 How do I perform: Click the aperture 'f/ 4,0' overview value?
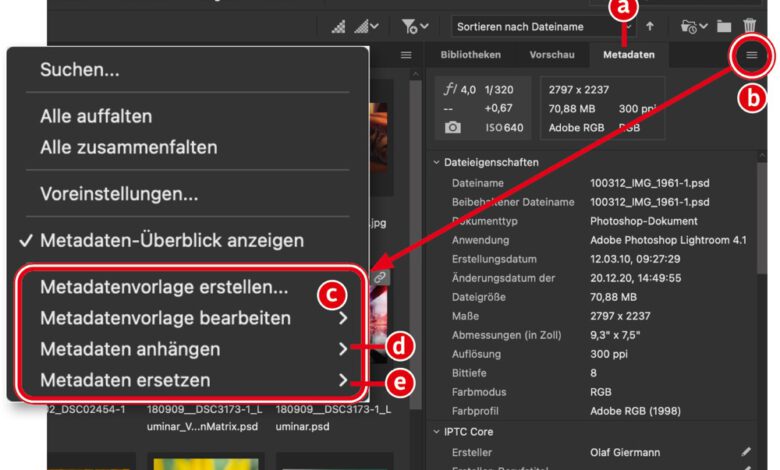coord(460,90)
